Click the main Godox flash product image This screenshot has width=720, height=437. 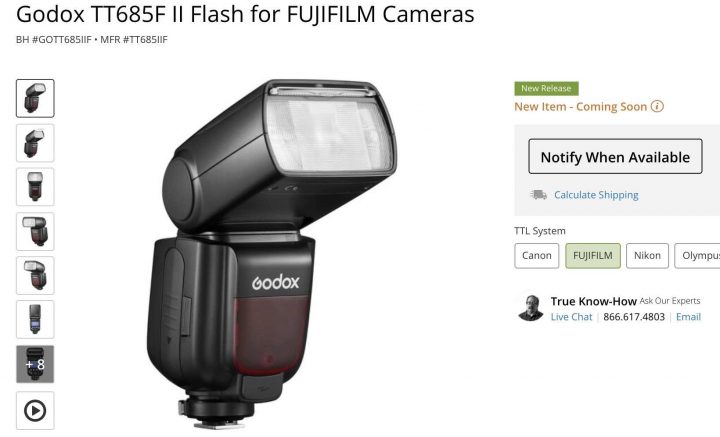click(272, 253)
